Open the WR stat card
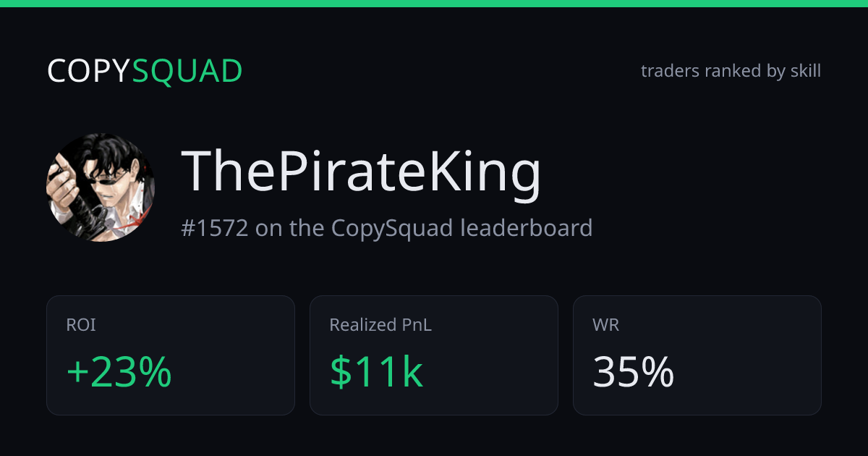This screenshot has height=456, width=868. click(697, 355)
